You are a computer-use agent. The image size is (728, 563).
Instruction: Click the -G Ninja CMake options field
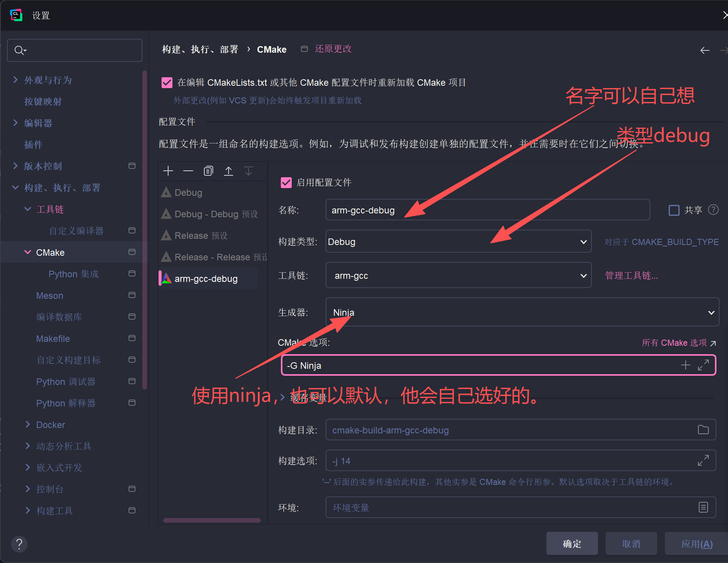click(498, 365)
